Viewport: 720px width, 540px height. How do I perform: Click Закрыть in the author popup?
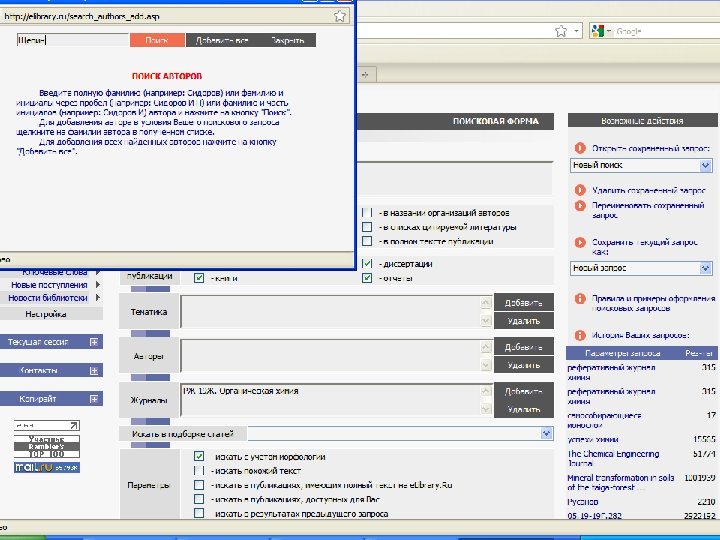coord(287,40)
